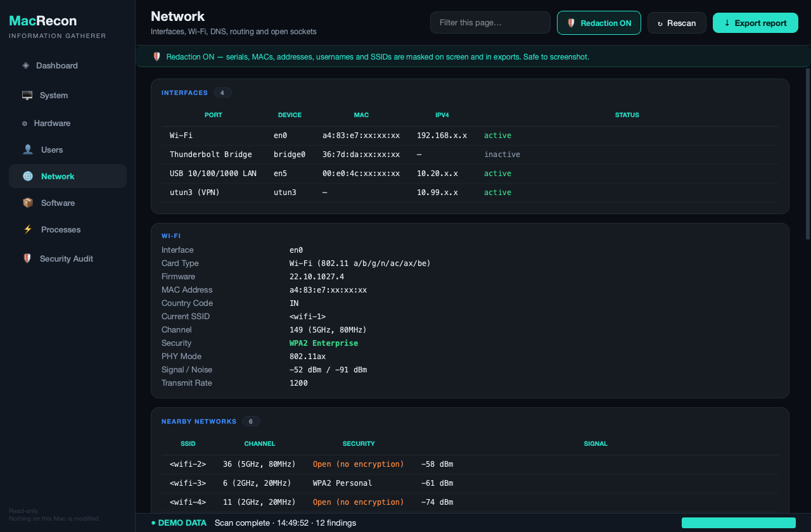
Task: Go to the System section
Action: [68, 95]
